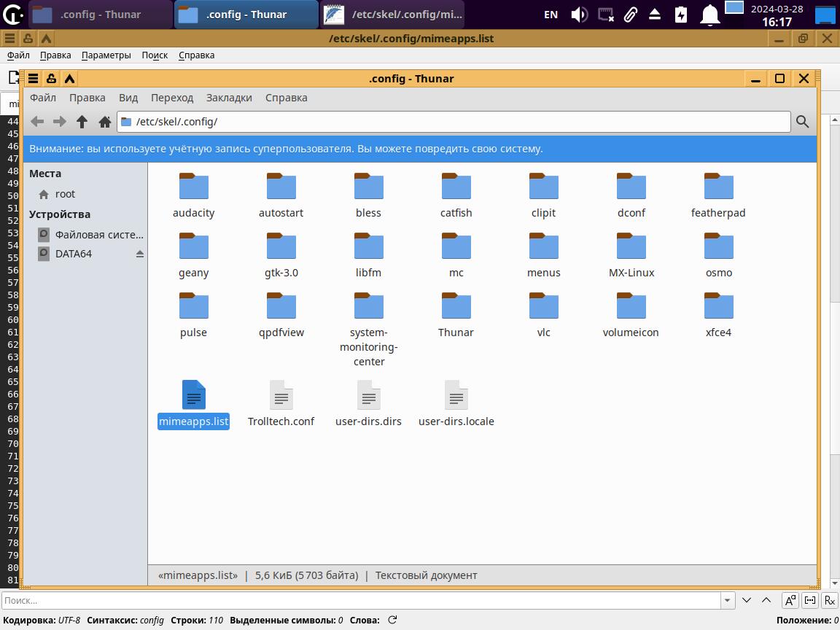Select the dconf folder

tap(631, 195)
